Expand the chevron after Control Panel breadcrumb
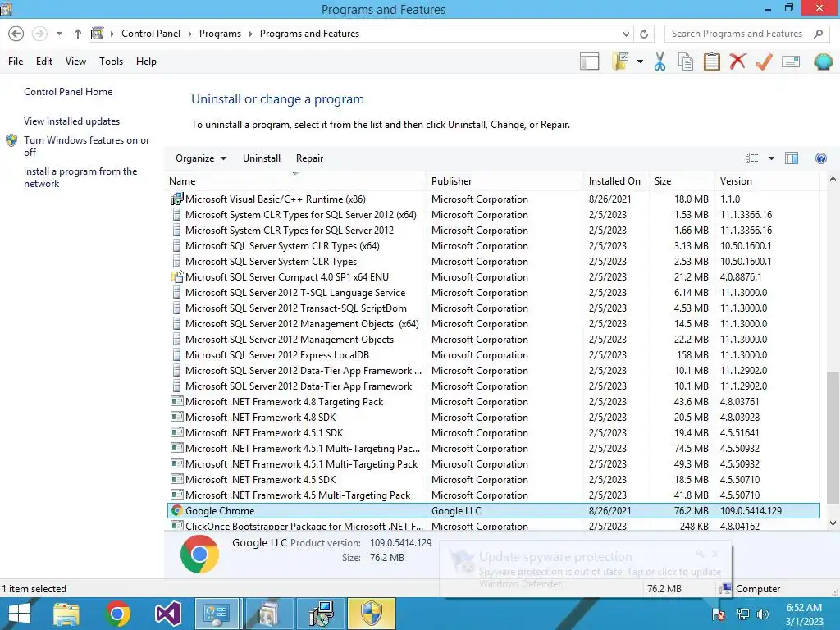 click(190, 34)
